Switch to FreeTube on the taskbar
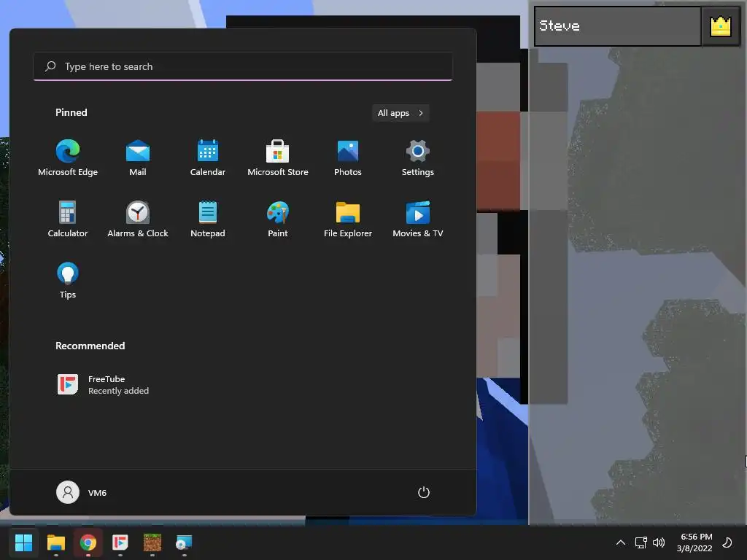Screen dimensions: 747x560 pos(120,542)
